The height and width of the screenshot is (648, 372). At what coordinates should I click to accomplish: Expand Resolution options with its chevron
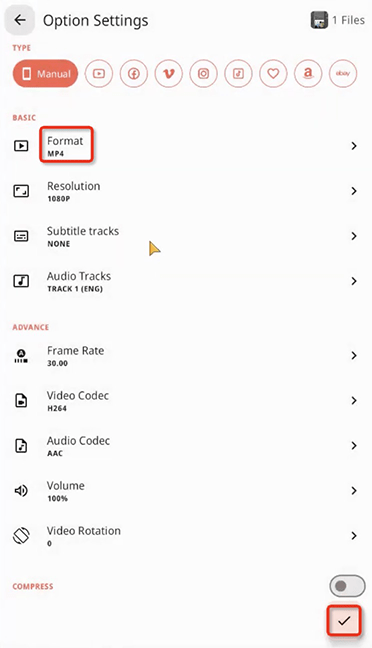coord(354,191)
